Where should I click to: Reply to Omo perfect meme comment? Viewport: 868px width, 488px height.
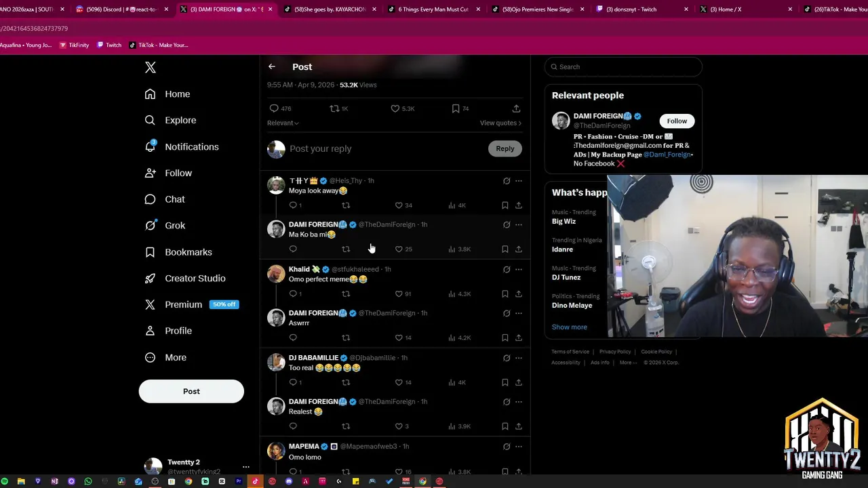[293, 294]
